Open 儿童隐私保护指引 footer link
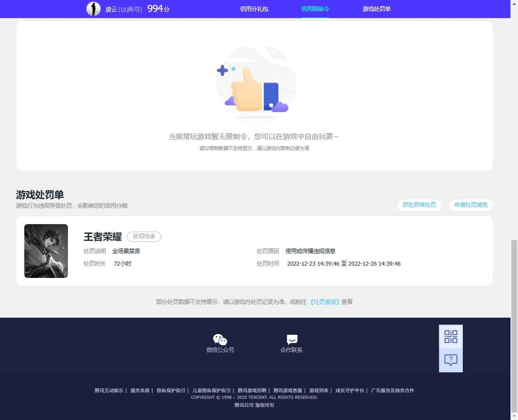Image resolution: width=518 pixels, height=420 pixels. 211,390
